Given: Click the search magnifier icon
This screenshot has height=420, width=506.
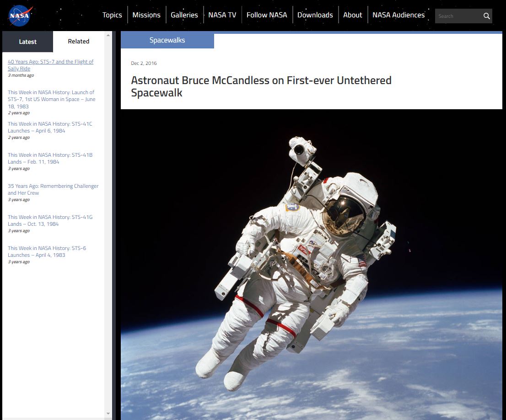Looking at the screenshot, I should click(486, 16).
